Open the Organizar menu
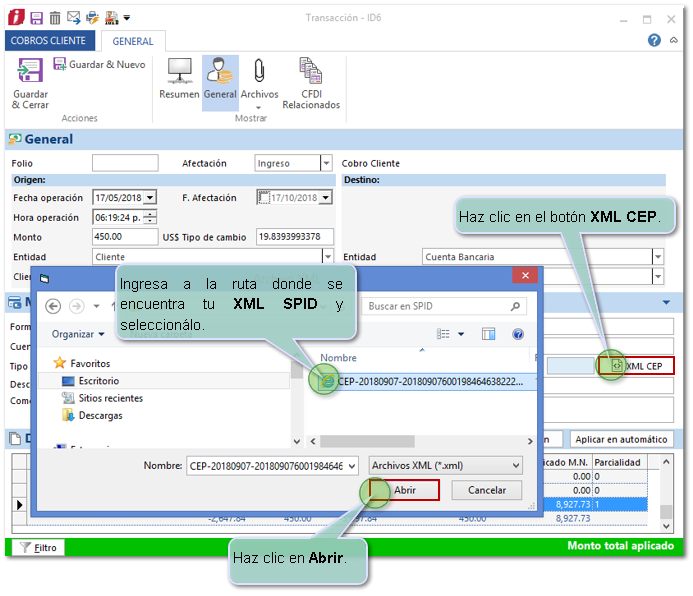693x596 pixels. [78, 334]
